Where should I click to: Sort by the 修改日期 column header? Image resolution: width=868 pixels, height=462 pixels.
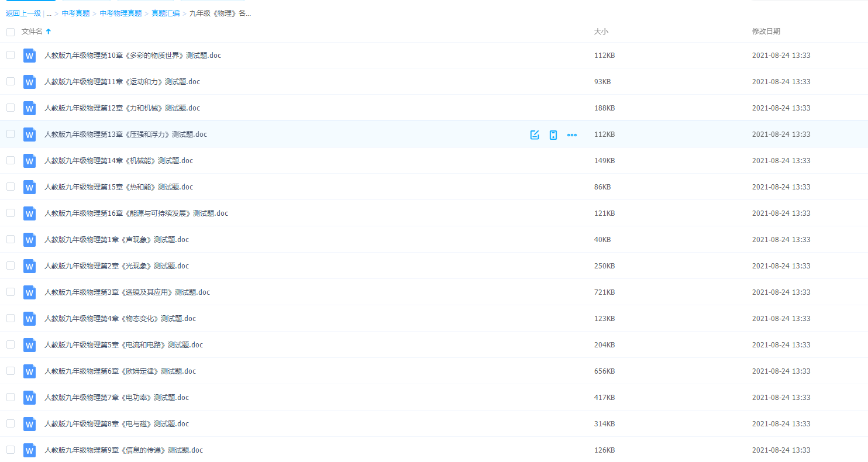pyautogui.click(x=766, y=32)
